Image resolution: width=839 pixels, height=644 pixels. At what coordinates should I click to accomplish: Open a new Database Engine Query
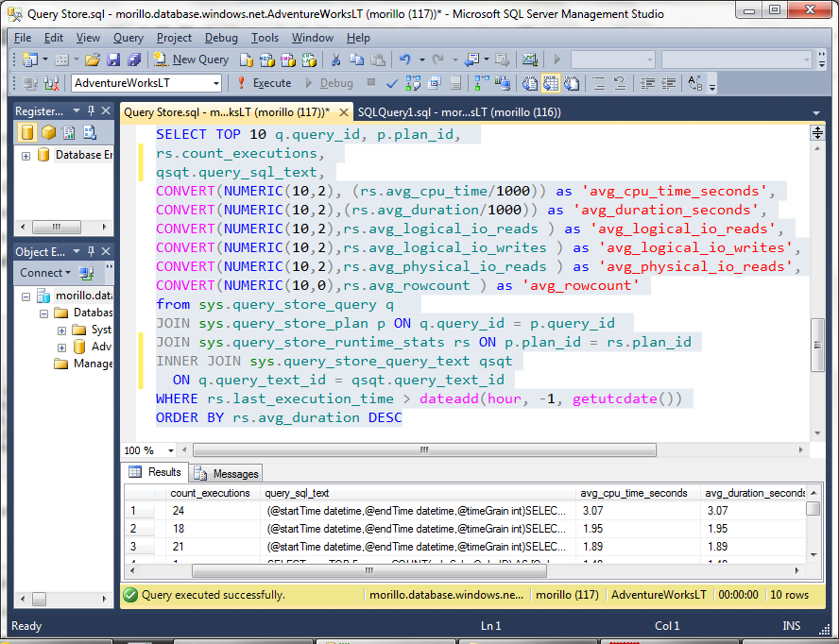pos(247,59)
